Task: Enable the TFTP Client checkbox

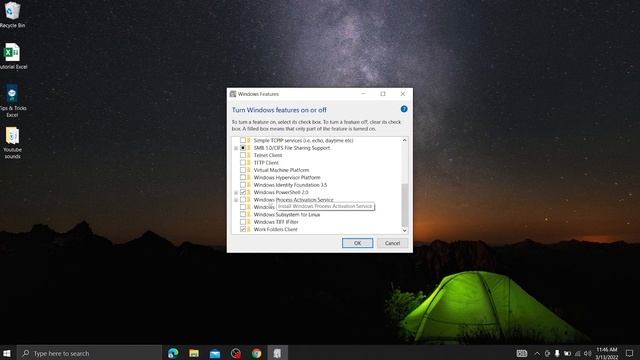Action: (x=243, y=162)
